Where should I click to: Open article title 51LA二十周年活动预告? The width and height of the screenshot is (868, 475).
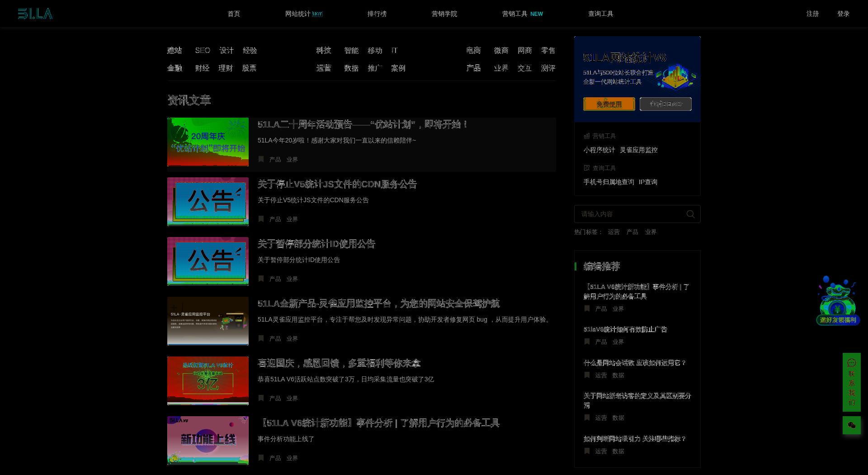coord(363,124)
